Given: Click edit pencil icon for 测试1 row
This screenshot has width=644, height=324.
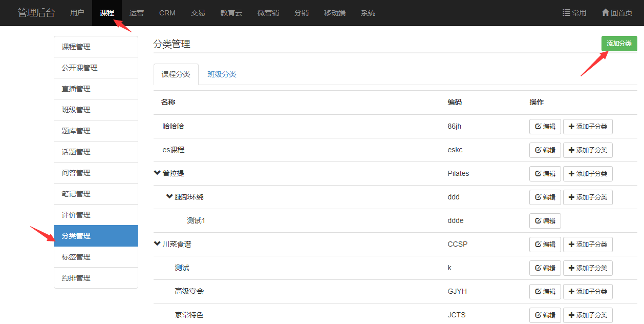Looking at the screenshot, I should (x=538, y=221).
